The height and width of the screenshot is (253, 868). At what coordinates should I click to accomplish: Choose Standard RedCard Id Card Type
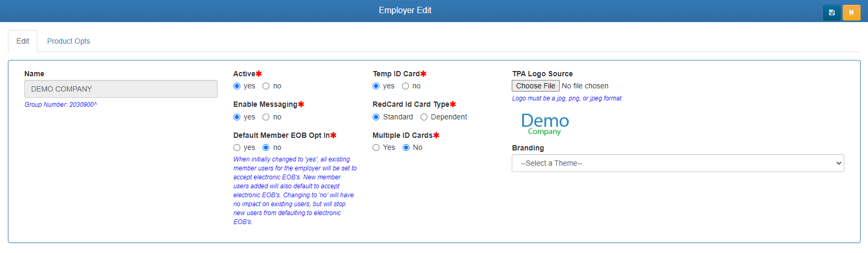tap(376, 117)
